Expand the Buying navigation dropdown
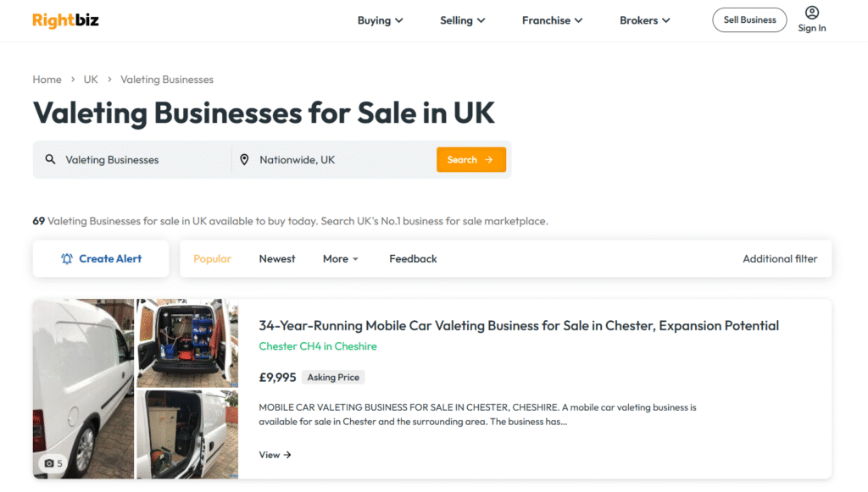This screenshot has height=492, width=868. pyautogui.click(x=380, y=19)
